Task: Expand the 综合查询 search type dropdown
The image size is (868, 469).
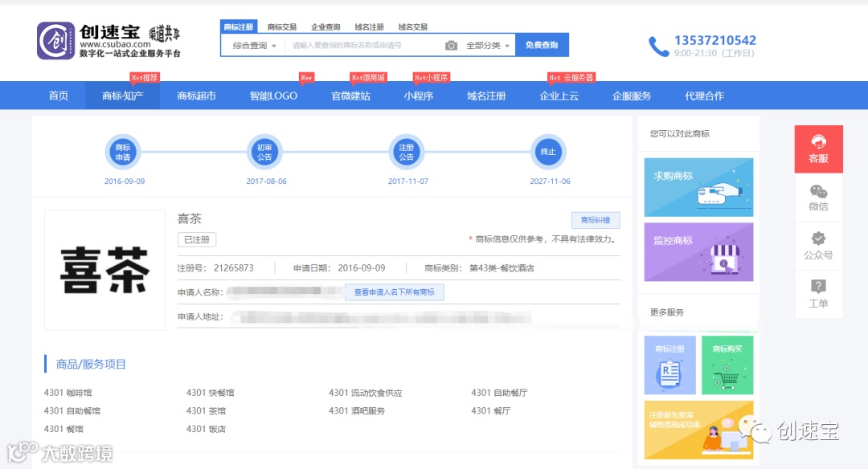Action: [253, 45]
